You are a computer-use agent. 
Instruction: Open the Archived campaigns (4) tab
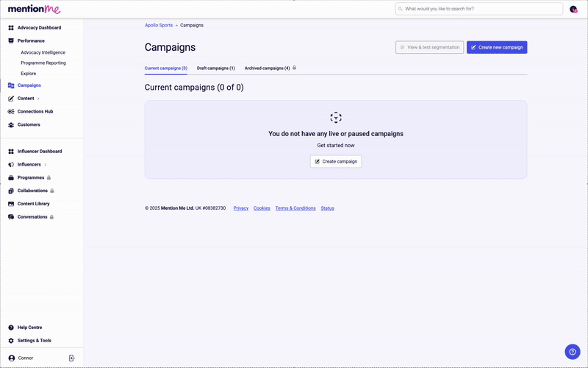click(x=267, y=68)
